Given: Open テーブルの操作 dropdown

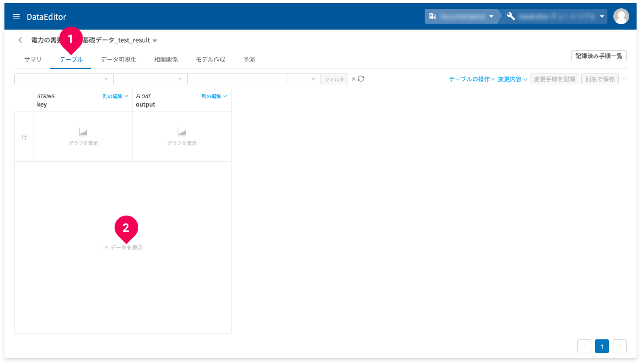Looking at the screenshot, I should 472,79.
